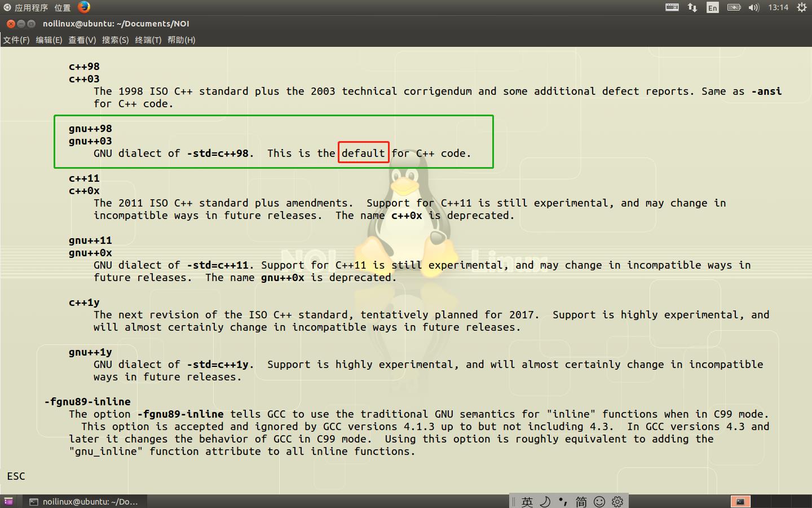Toggle 简 simplified Chinese in IME bar
The width and height of the screenshot is (812, 508).
581,501
